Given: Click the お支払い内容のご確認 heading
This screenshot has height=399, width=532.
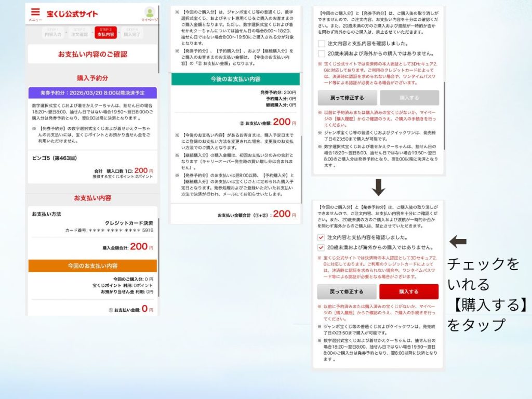Looking at the screenshot, I should pos(91,52).
